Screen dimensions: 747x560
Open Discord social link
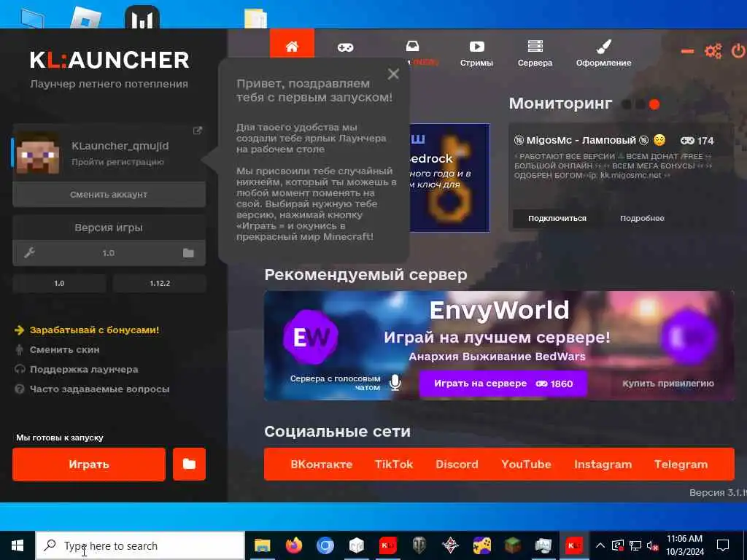coord(457,464)
